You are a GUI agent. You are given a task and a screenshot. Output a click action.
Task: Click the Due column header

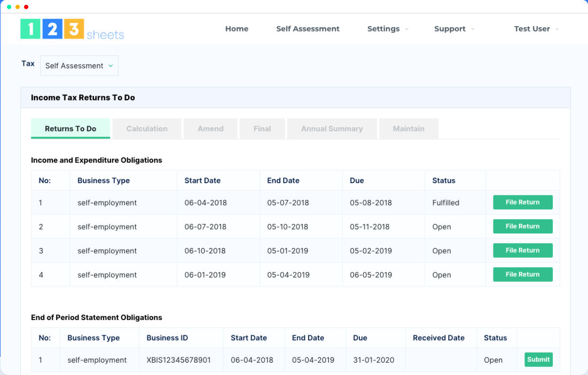(x=357, y=180)
